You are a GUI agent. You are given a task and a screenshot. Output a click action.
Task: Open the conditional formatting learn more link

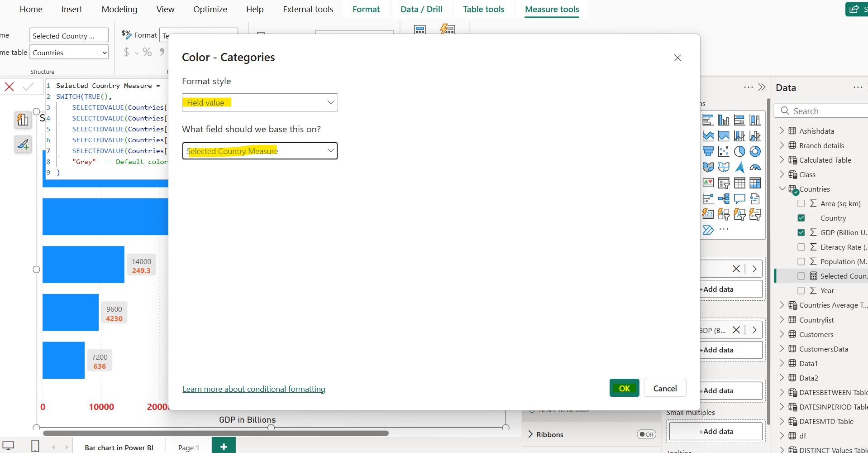point(253,389)
